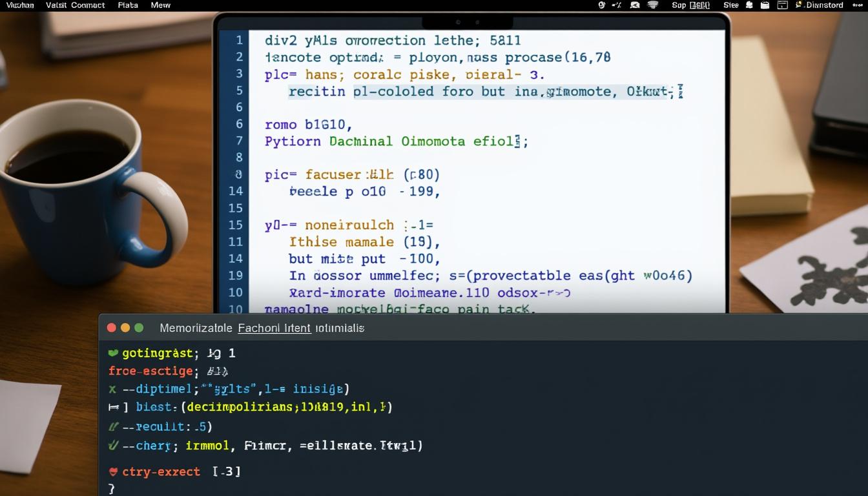
Task: Click the Slee item in the menu bar
Action: click(730, 5)
